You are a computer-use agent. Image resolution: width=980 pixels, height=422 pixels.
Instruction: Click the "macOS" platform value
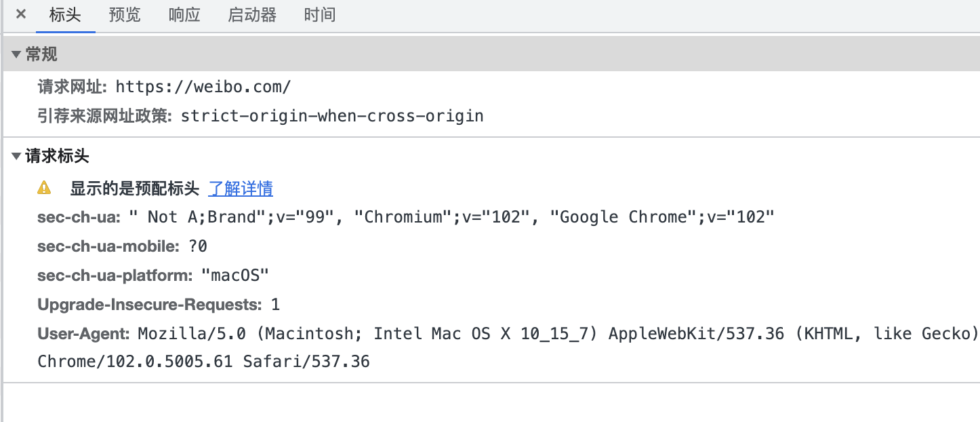click(235, 275)
